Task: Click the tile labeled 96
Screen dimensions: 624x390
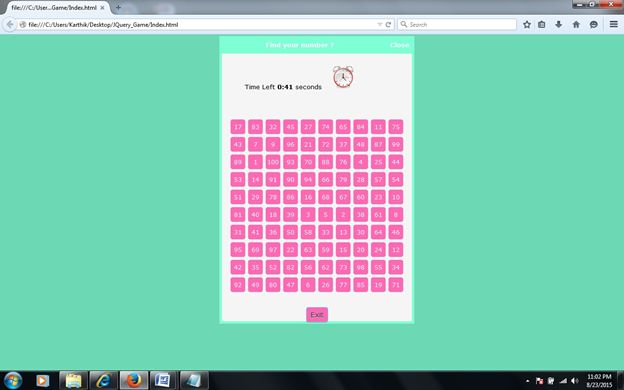Action: coord(291,144)
